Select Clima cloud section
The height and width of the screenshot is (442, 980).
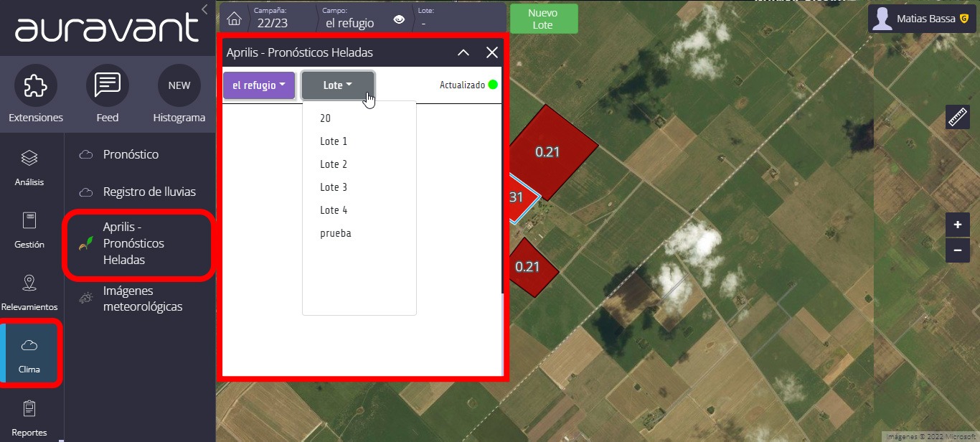(x=29, y=354)
